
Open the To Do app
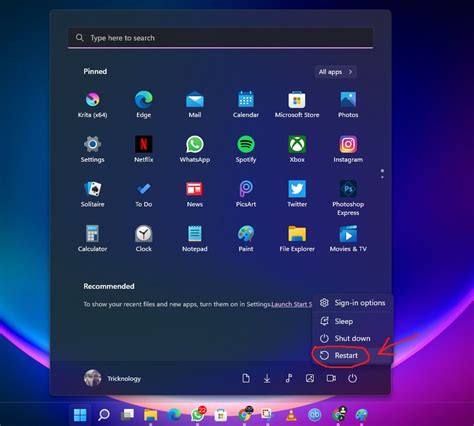(143, 194)
